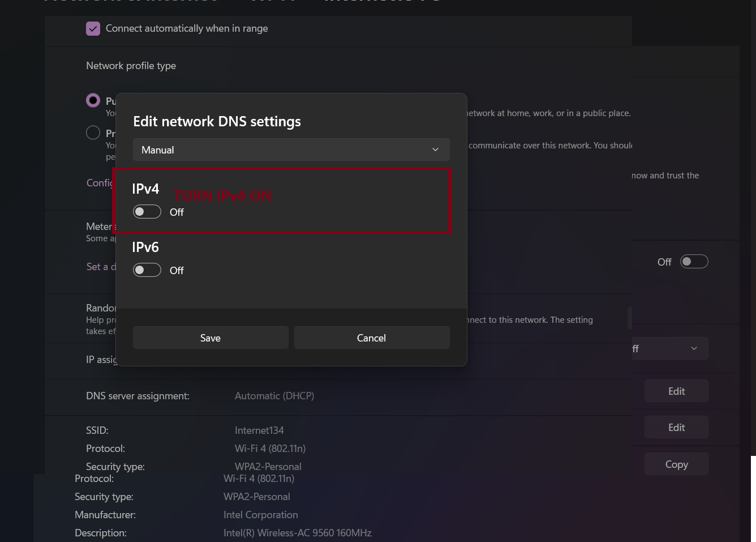
Task: Click the Wi-Fi 4 (802.11n) value in the SSID block
Action: coord(270,449)
